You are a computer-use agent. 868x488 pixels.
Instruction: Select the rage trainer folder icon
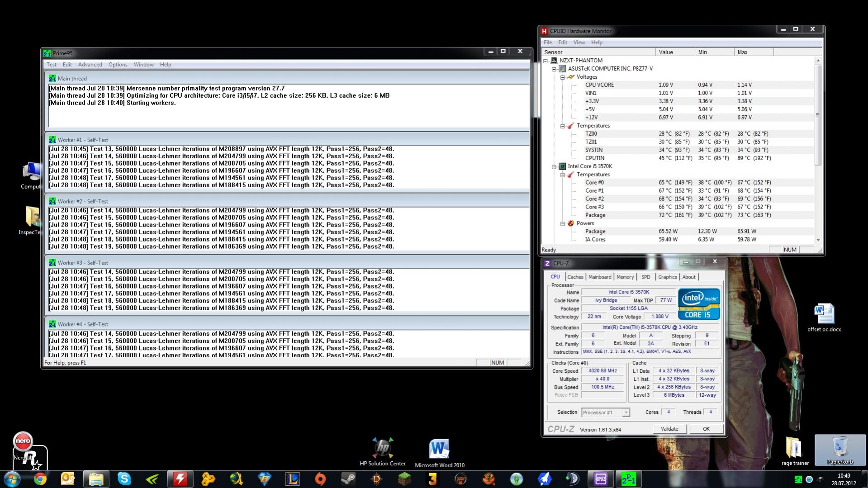795,451
